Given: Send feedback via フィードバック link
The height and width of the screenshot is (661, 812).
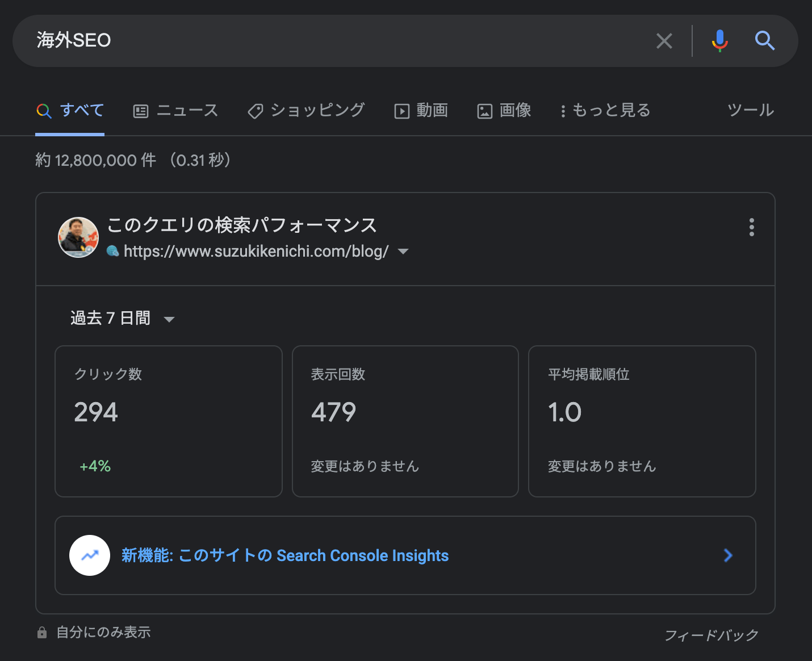Looking at the screenshot, I should pos(711,635).
